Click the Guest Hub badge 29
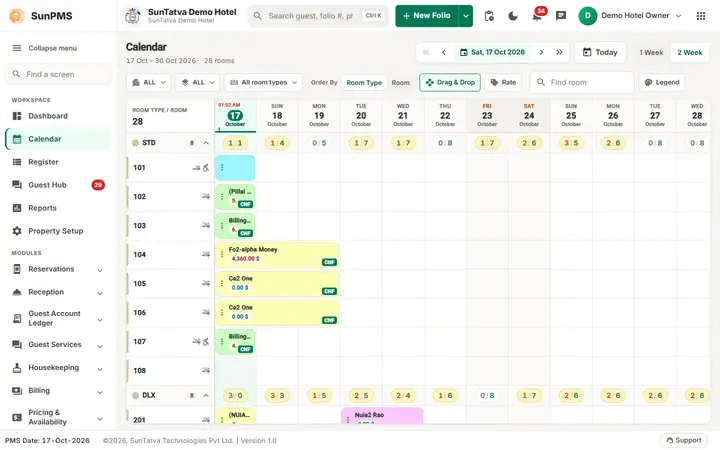The image size is (720, 450). point(98,185)
